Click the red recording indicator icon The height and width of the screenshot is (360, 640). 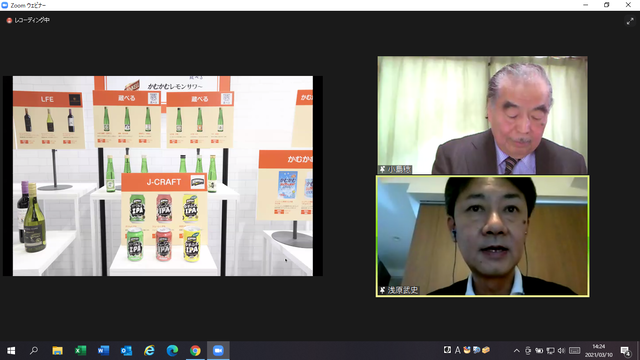[x=9, y=20]
